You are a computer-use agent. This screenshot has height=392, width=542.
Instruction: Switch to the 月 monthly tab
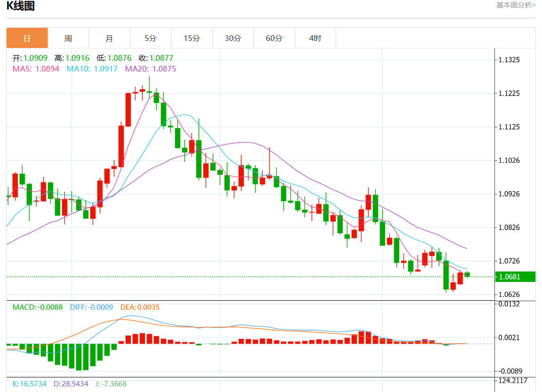[109, 38]
